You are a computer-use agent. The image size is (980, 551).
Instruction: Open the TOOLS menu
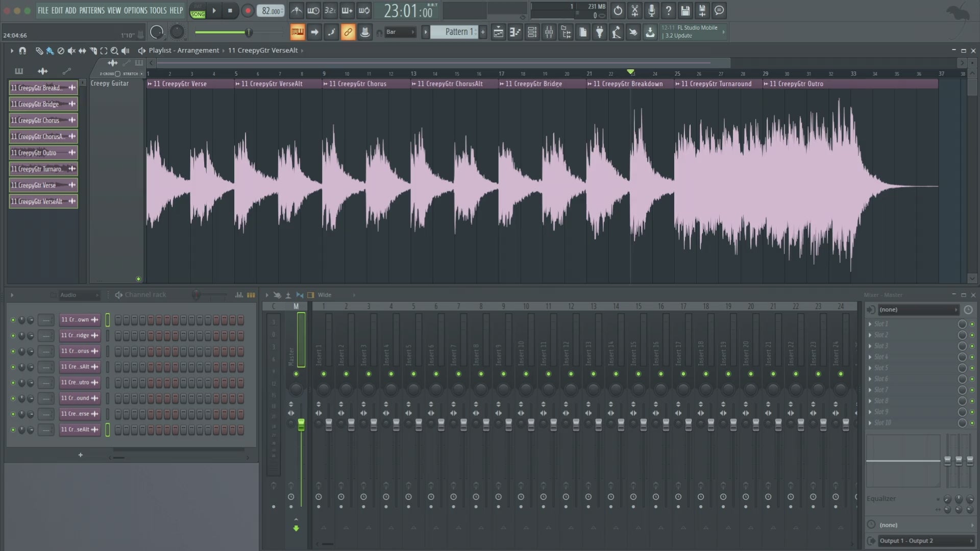point(158,10)
